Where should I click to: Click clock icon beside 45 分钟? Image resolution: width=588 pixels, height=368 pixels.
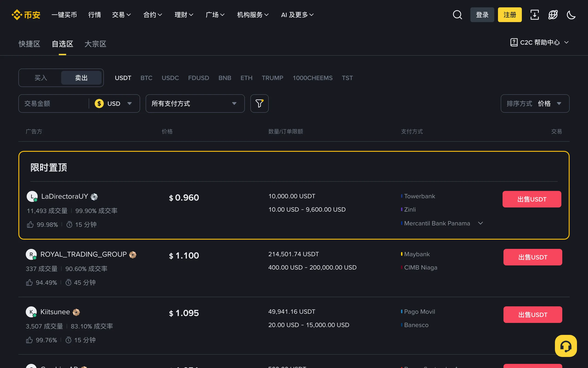pos(68,282)
